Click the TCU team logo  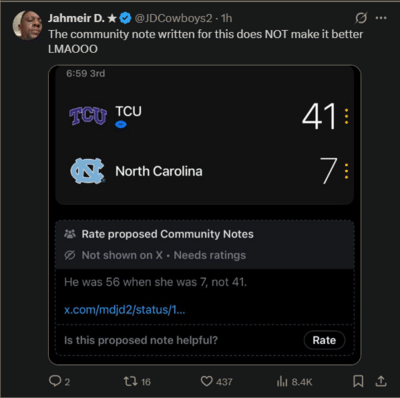(88, 116)
